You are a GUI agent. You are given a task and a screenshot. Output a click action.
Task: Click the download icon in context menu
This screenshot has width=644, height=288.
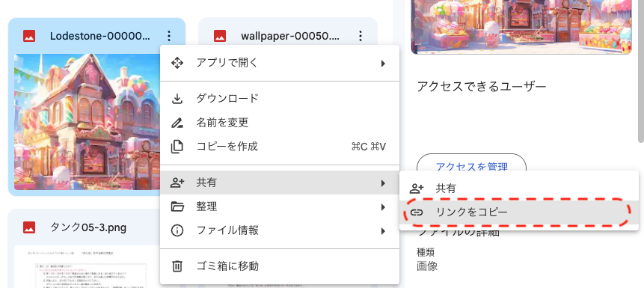point(177,99)
